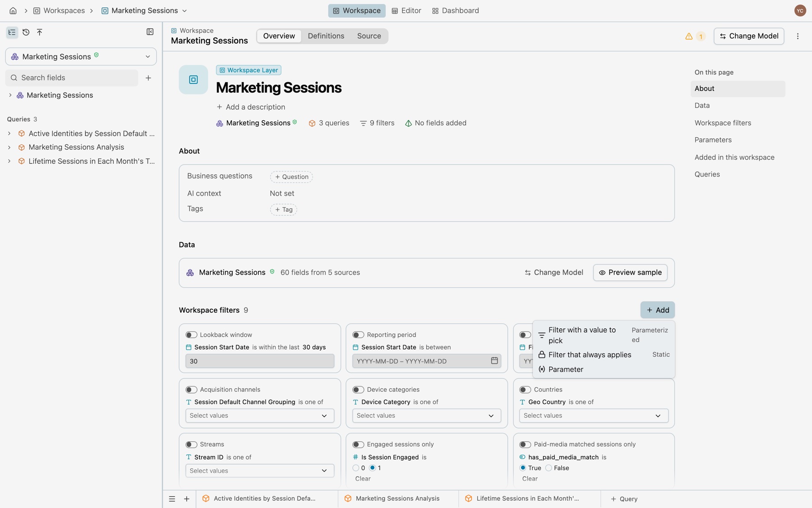The height and width of the screenshot is (508, 812).
Task: Open calendar picker in Reporting period filter
Action: click(494, 361)
